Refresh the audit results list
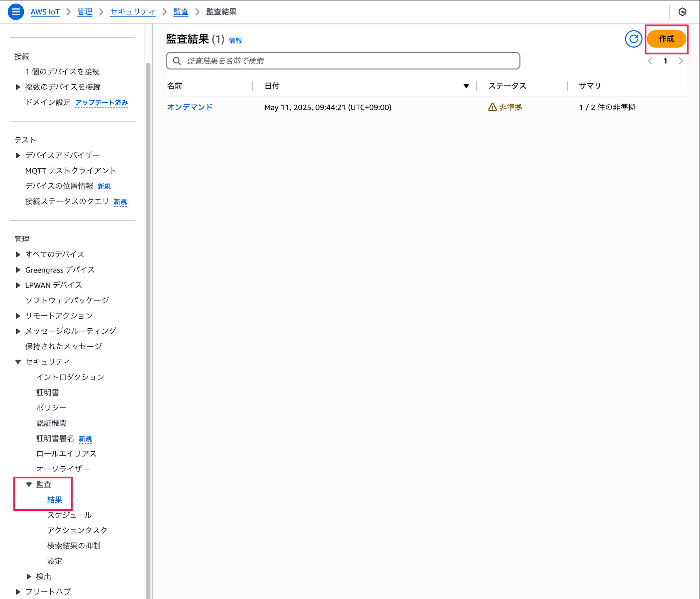700x599 pixels. tap(633, 39)
